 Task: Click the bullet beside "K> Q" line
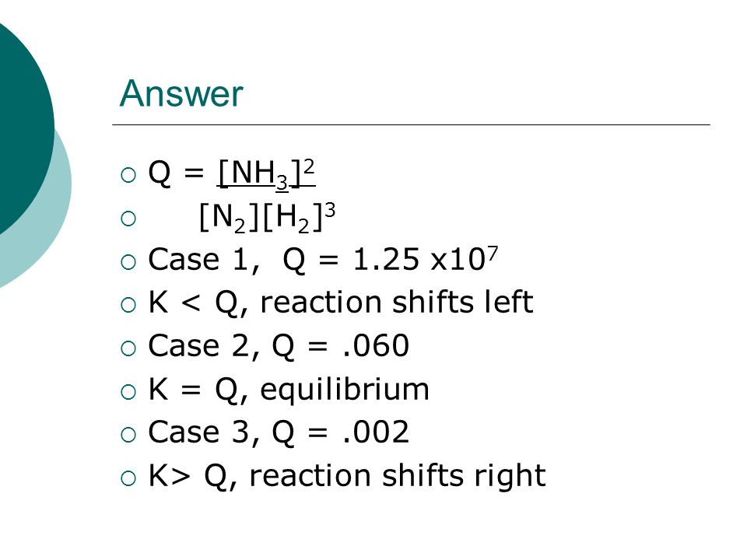tap(128, 478)
